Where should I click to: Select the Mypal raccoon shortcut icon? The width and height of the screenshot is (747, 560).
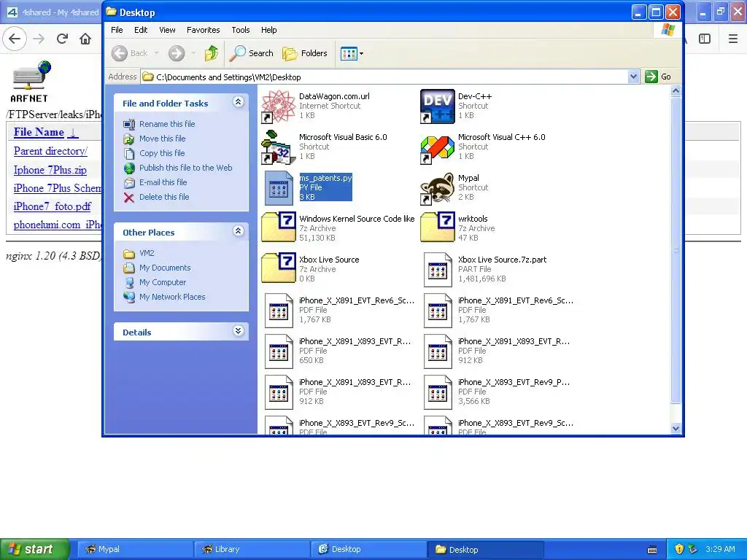[x=438, y=187]
